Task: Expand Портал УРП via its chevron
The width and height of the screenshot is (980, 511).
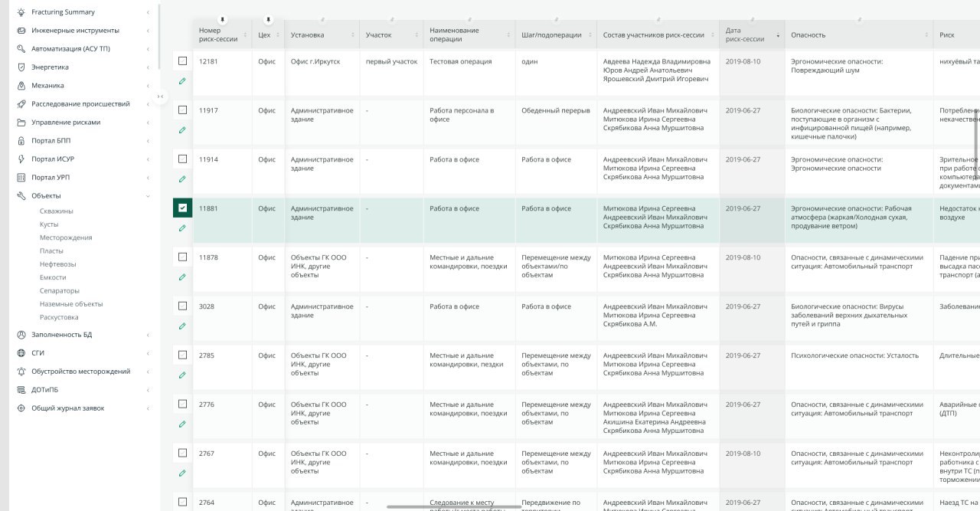Action: coord(148,178)
